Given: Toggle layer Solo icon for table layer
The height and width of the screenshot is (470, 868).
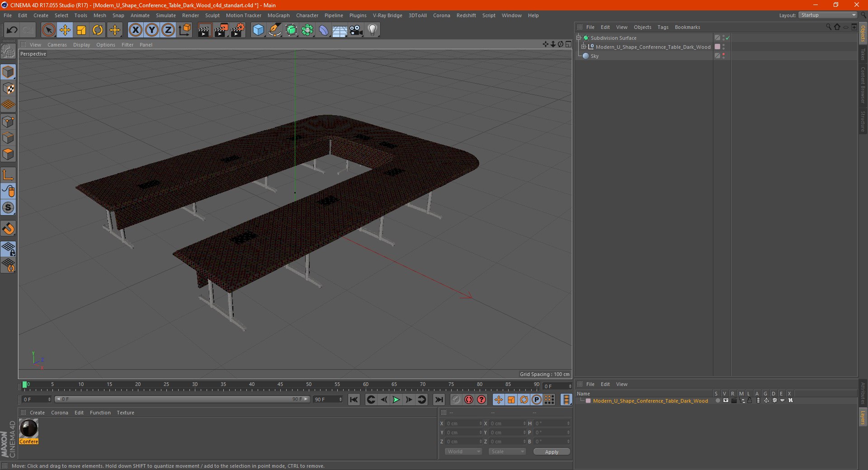Looking at the screenshot, I should 717,401.
